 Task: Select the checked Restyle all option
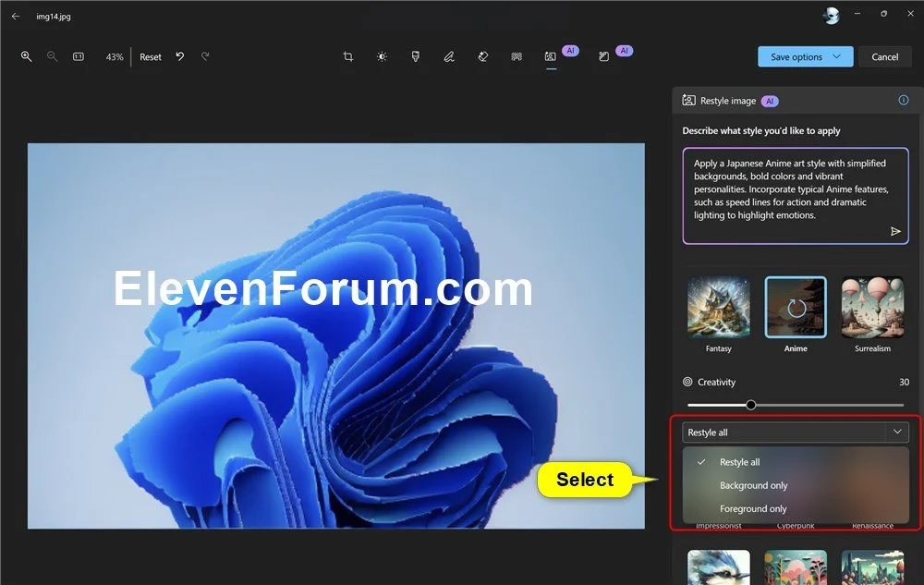(796, 462)
